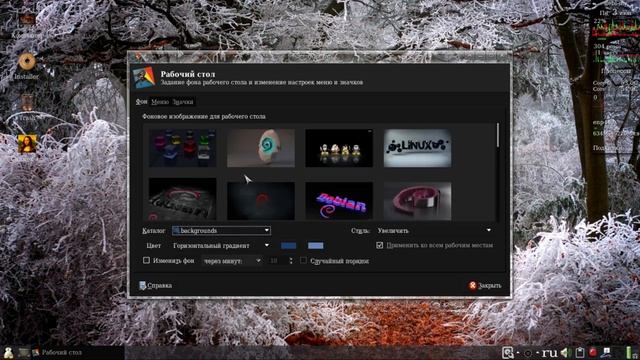Open the Цвет gradient type dropdown
Viewport: 640px width, 360px height.
click(221, 246)
